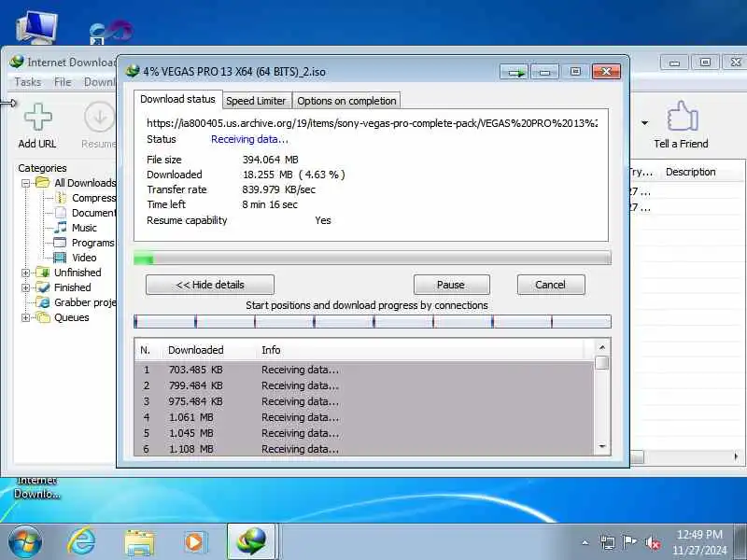Viewport: 747px width, 560px height.
Task: Expand the Finished tree node
Action: 26,288
